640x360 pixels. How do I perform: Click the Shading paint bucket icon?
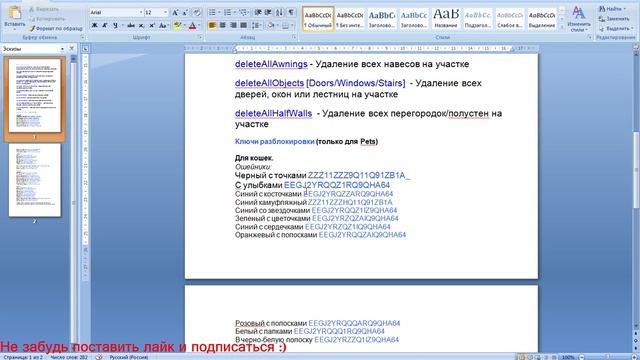[x=271, y=25]
